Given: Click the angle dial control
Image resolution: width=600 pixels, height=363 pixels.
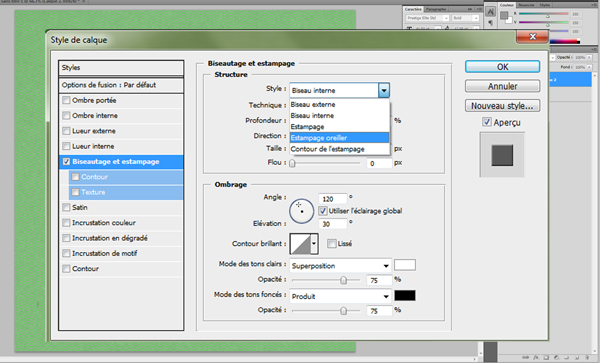Looking at the screenshot, I should pyautogui.click(x=302, y=211).
